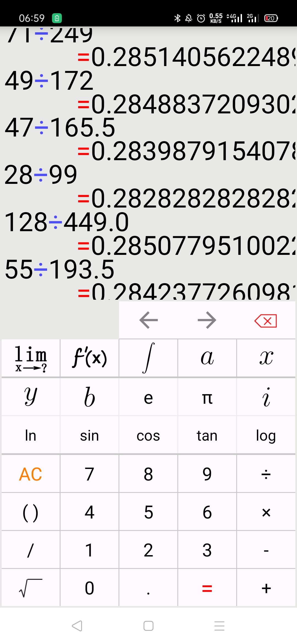
Task: Tap the alarm clock status icon
Action: point(201,18)
